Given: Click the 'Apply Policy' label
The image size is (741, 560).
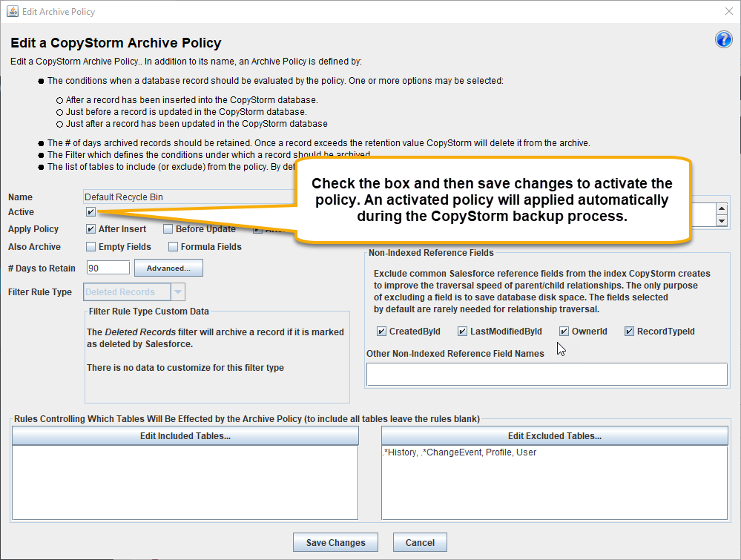Looking at the screenshot, I should point(33,229).
